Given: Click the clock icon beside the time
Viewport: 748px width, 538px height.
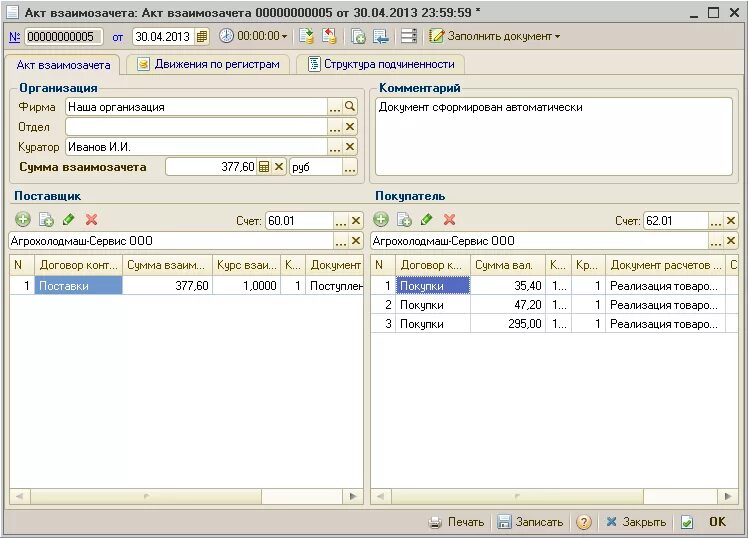Looking at the screenshot, I should (226, 36).
